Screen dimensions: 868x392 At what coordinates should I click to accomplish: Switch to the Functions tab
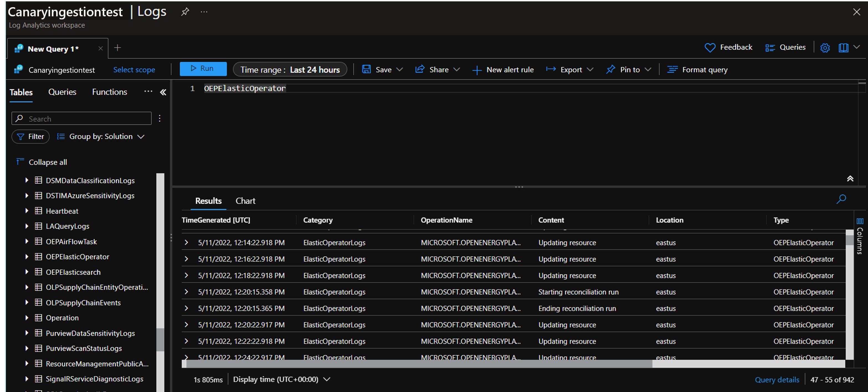[109, 92]
